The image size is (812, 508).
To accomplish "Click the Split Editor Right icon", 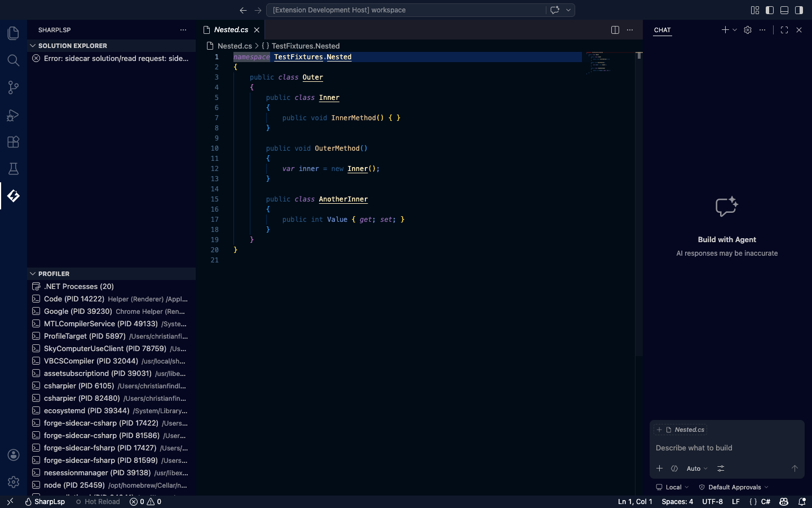I will (x=615, y=30).
